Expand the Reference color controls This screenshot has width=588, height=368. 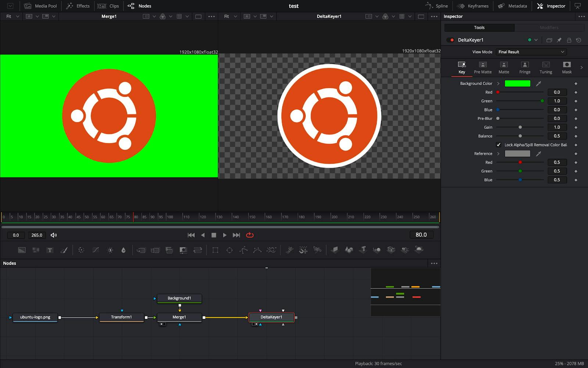pos(498,153)
